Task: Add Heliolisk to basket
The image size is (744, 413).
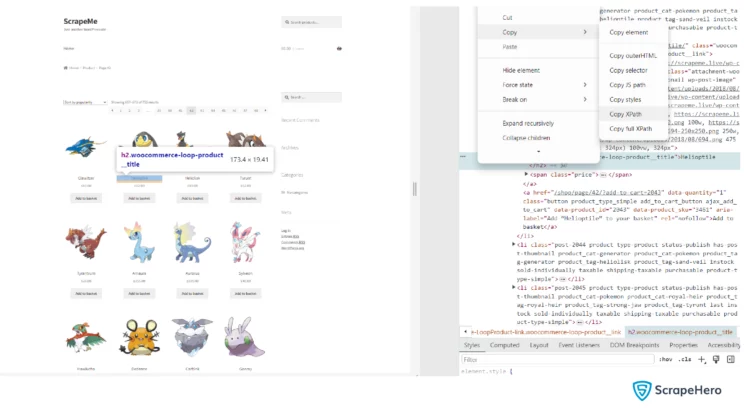Action: tap(192, 198)
